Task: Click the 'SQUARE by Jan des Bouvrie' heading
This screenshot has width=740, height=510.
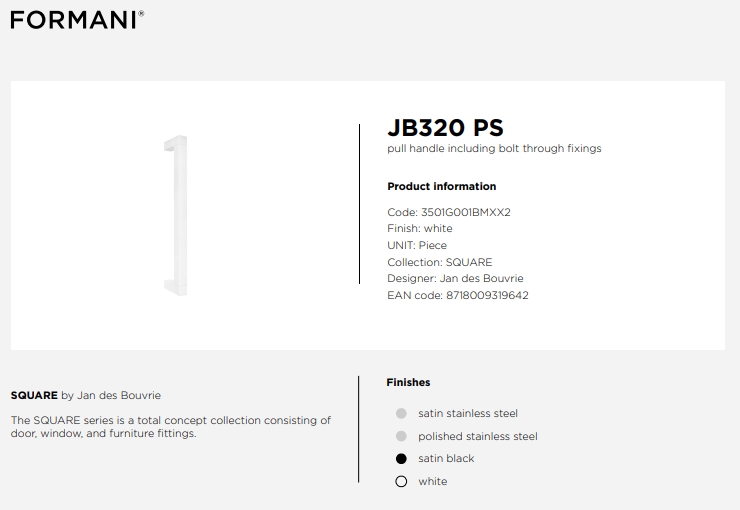Action: (86, 395)
